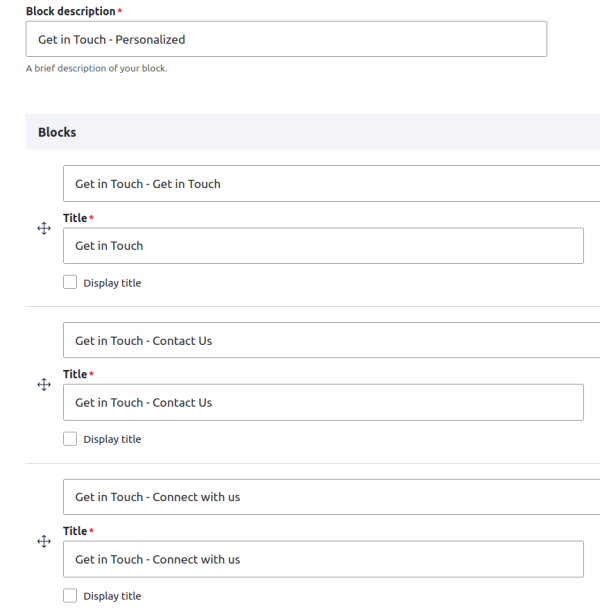Focus the block reference field 'Get in Touch - Get in Touch'
Image resolution: width=600 pixels, height=608 pixels.
click(x=330, y=184)
